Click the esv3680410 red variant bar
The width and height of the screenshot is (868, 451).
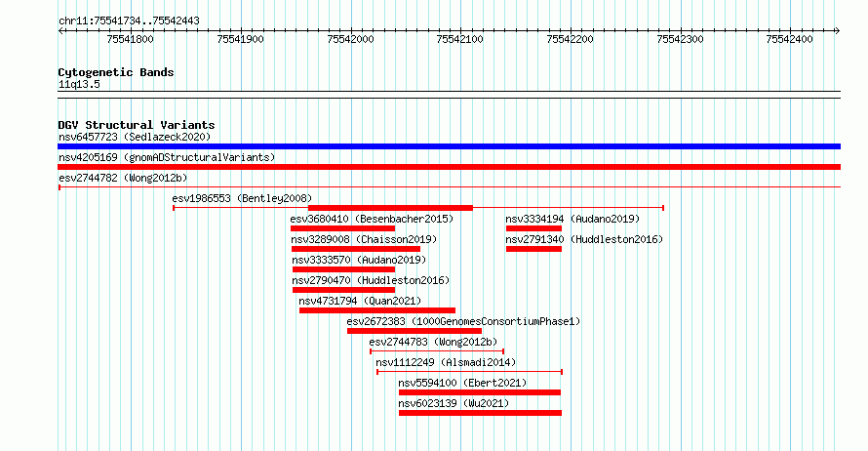(342, 228)
